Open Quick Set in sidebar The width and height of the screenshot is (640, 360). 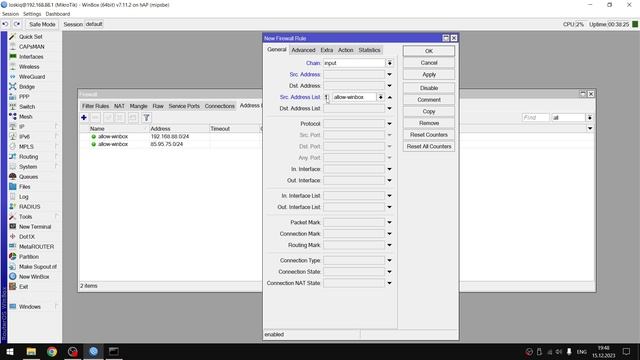tap(31, 37)
